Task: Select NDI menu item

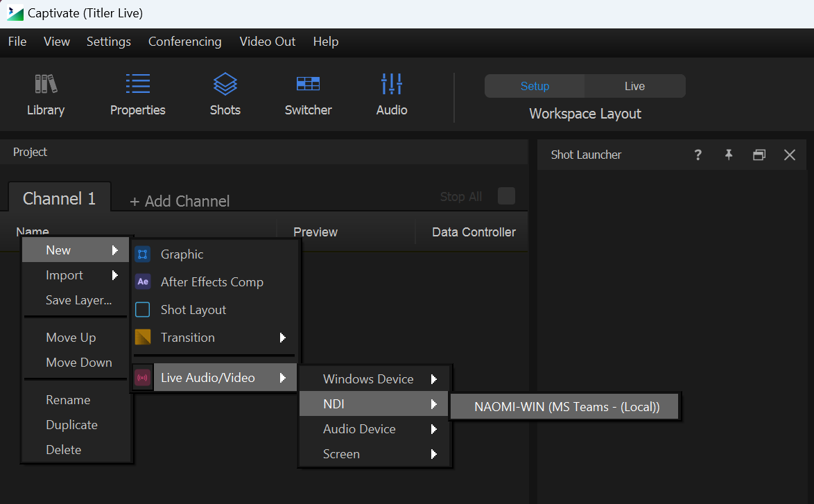Action: (374, 404)
